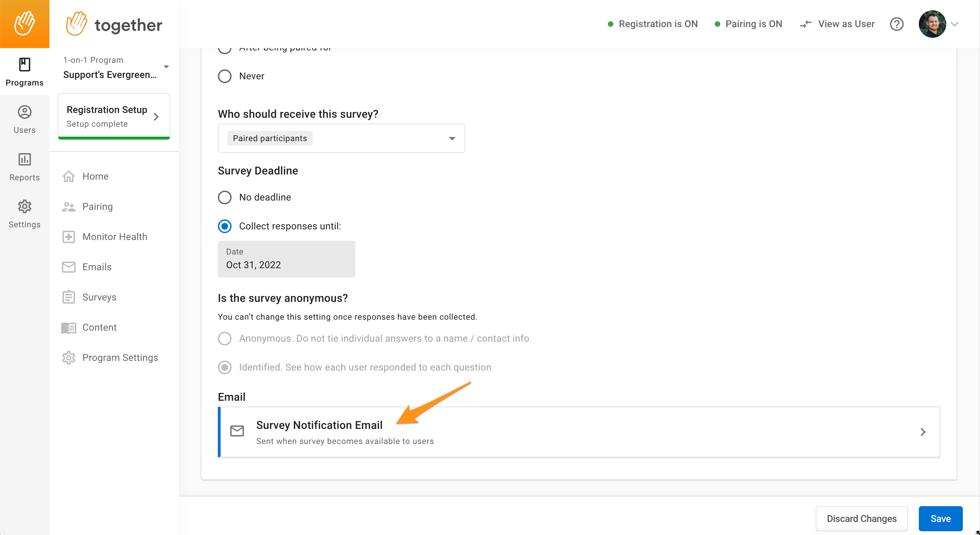This screenshot has width=980, height=535.
Task: Go to Pairing menu item
Action: 97,206
